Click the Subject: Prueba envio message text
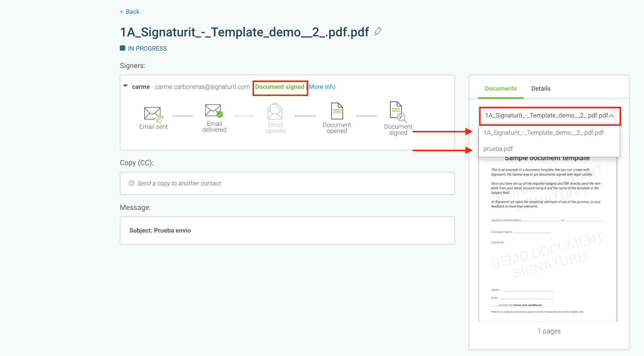 [x=160, y=230]
